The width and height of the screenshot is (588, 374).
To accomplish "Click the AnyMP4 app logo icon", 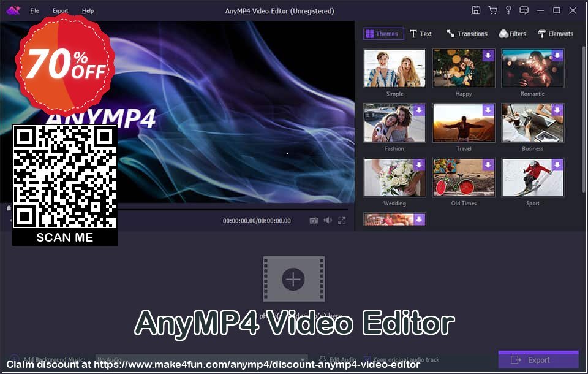I will [x=13, y=10].
